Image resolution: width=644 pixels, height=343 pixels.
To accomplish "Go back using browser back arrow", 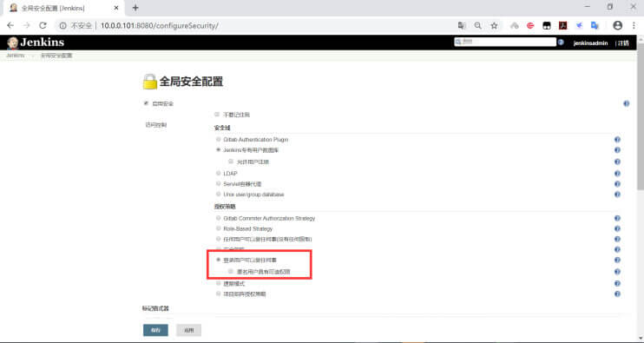I will [10, 25].
